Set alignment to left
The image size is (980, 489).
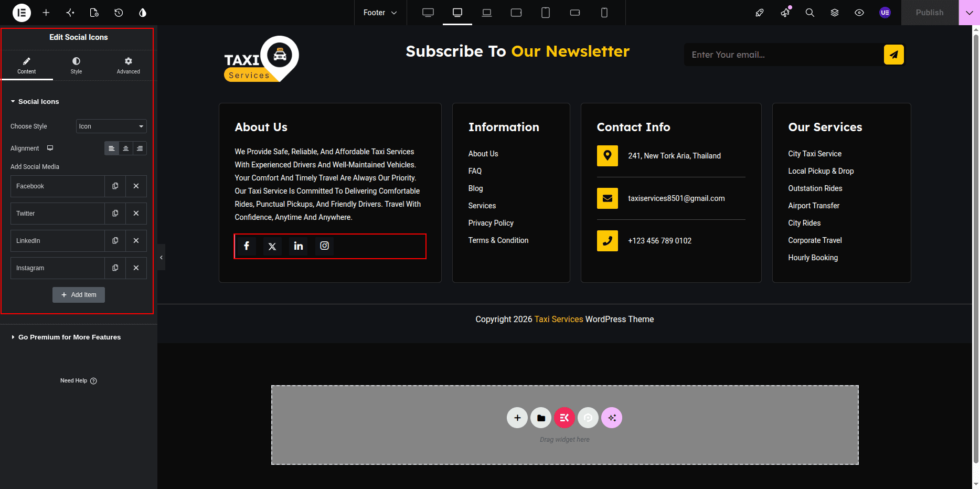(112, 148)
